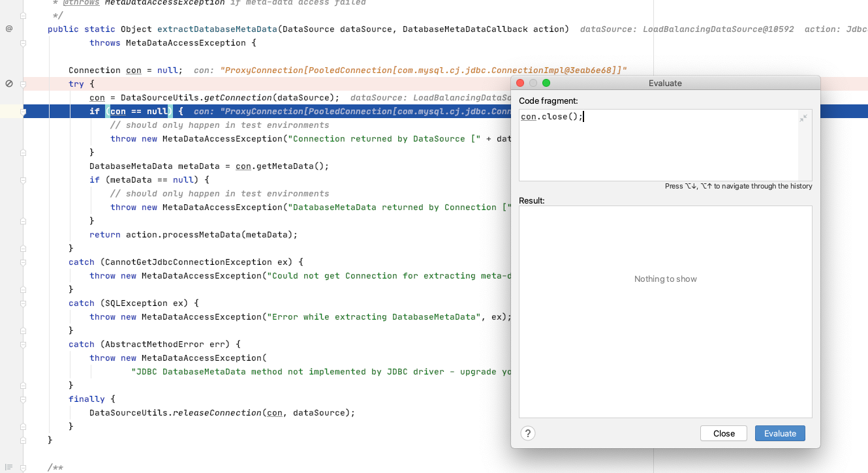Click the 'return' keyword
The image size is (868, 473).
[104, 235]
